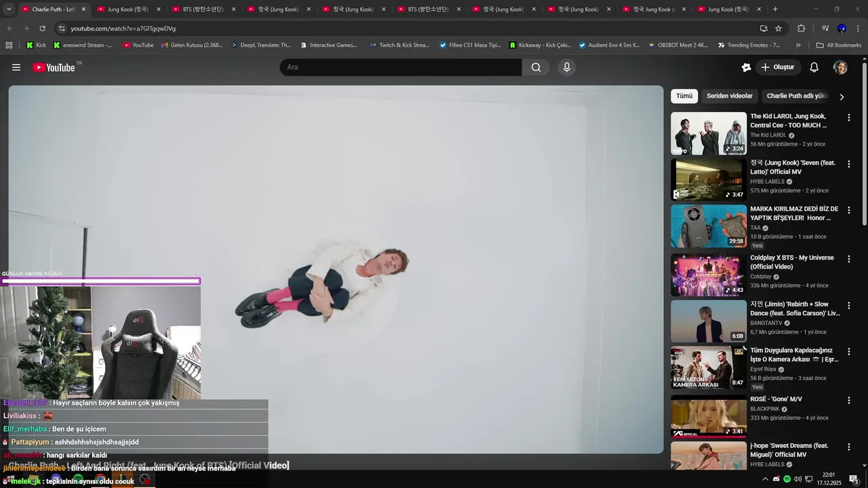Reload the page in Chrome
The width and height of the screenshot is (868, 488).
(43, 28)
